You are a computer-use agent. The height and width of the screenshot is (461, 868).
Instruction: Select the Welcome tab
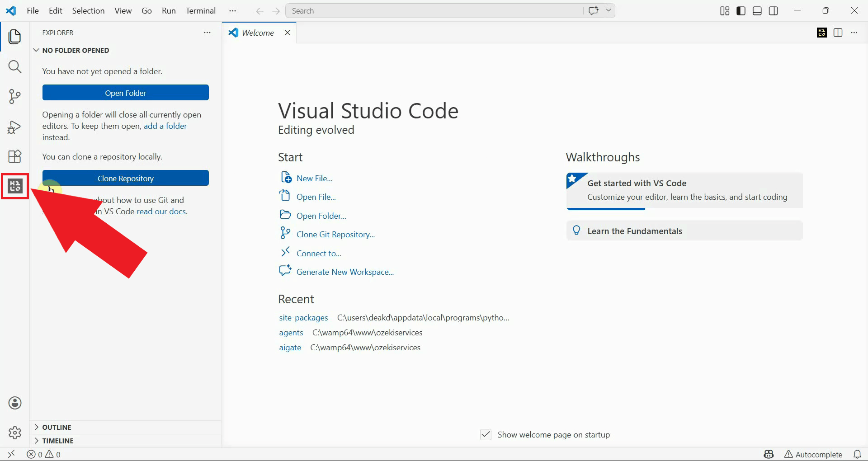coord(258,33)
